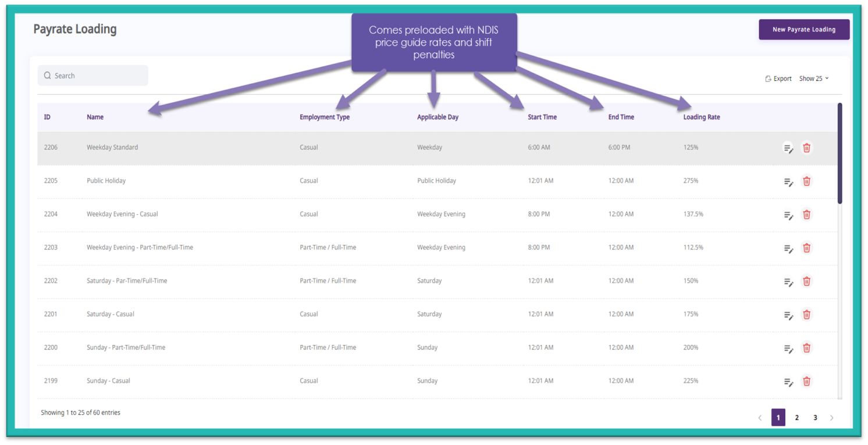Go to previous page using left chevron
Image resolution: width=868 pixels, height=445 pixels.
[x=760, y=418]
